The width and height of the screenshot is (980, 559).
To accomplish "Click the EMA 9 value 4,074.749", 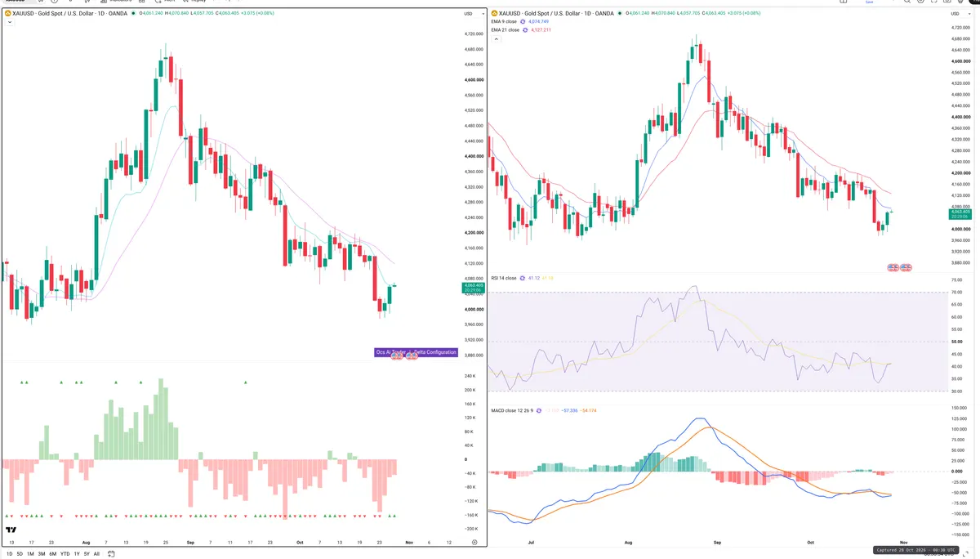I will pos(539,21).
